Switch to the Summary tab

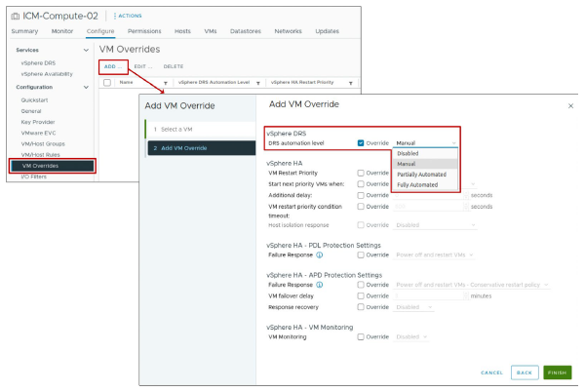click(x=24, y=31)
